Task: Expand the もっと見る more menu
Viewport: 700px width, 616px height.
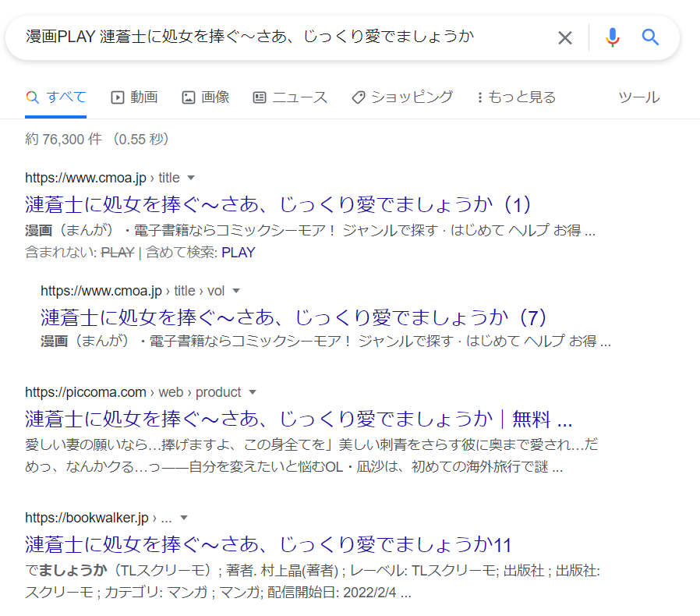Action: click(516, 97)
